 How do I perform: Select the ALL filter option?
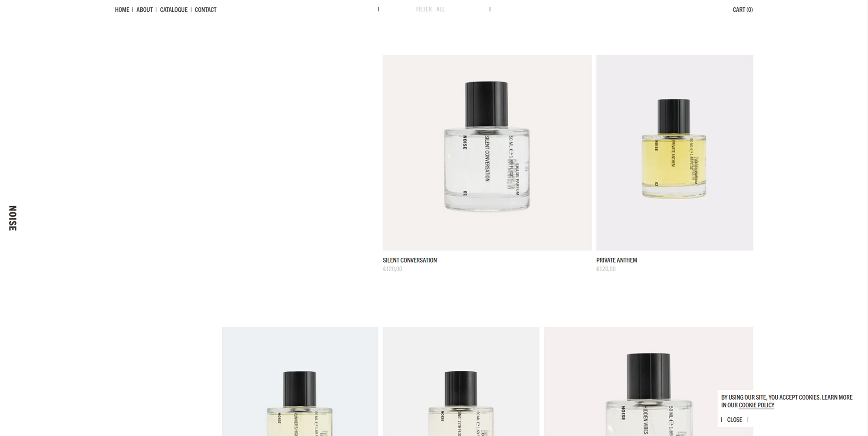[x=441, y=9]
